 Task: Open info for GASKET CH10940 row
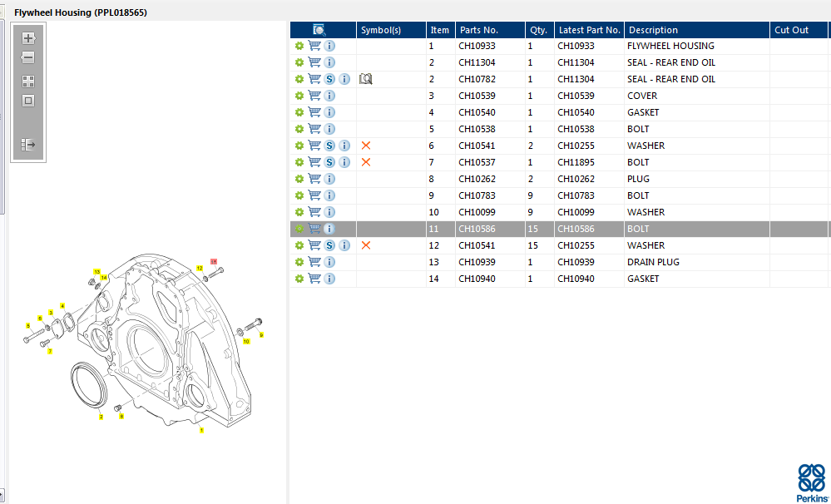coord(329,279)
